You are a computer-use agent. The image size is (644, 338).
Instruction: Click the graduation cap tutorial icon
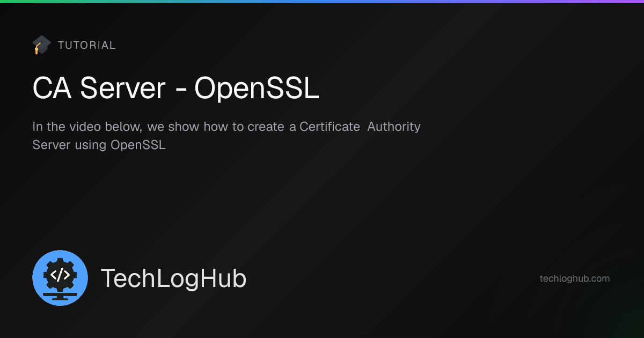coord(41,45)
